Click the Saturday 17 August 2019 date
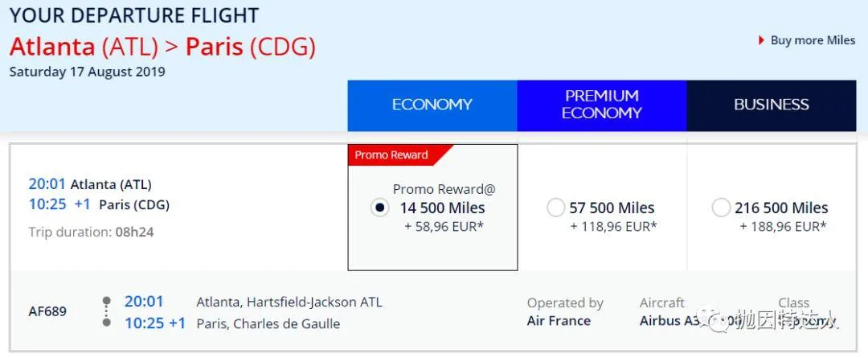 click(x=87, y=72)
